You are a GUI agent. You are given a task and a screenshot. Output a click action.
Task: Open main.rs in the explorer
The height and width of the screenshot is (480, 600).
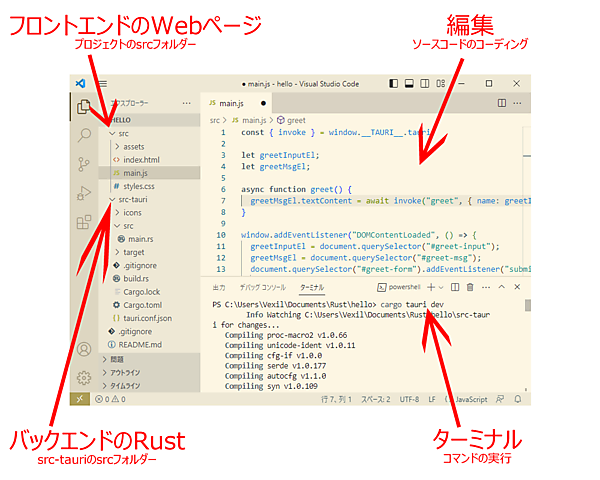pyautogui.click(x=149, y=239)
